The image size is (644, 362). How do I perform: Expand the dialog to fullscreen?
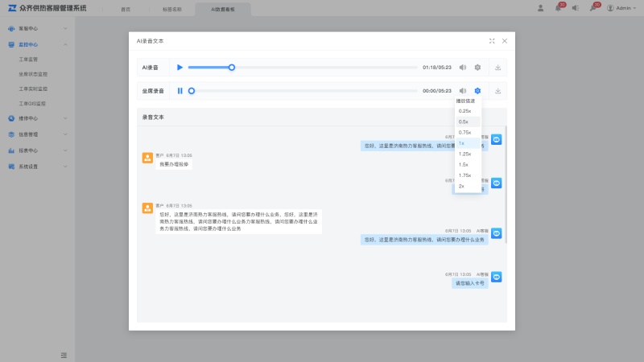492,40
